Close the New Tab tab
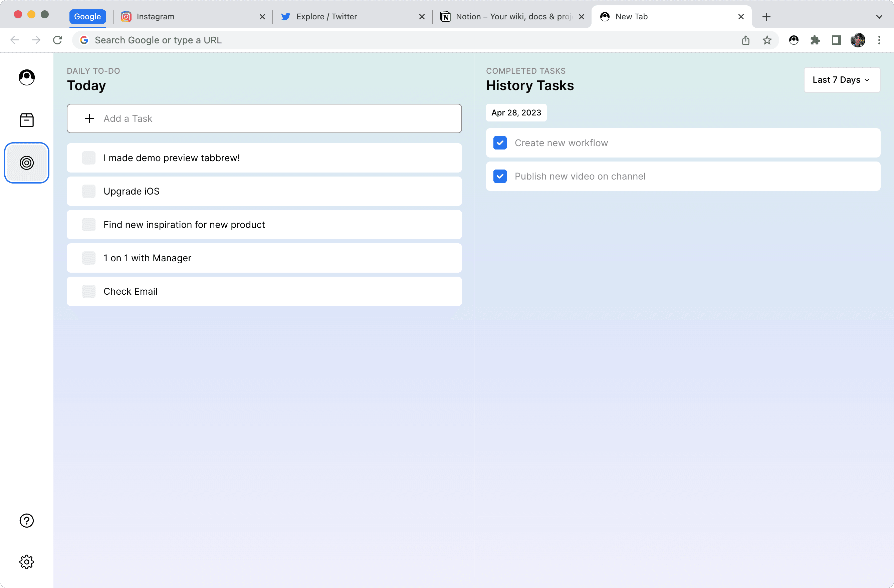Viewport: 894px width, 588px height. tap(741, 17)
